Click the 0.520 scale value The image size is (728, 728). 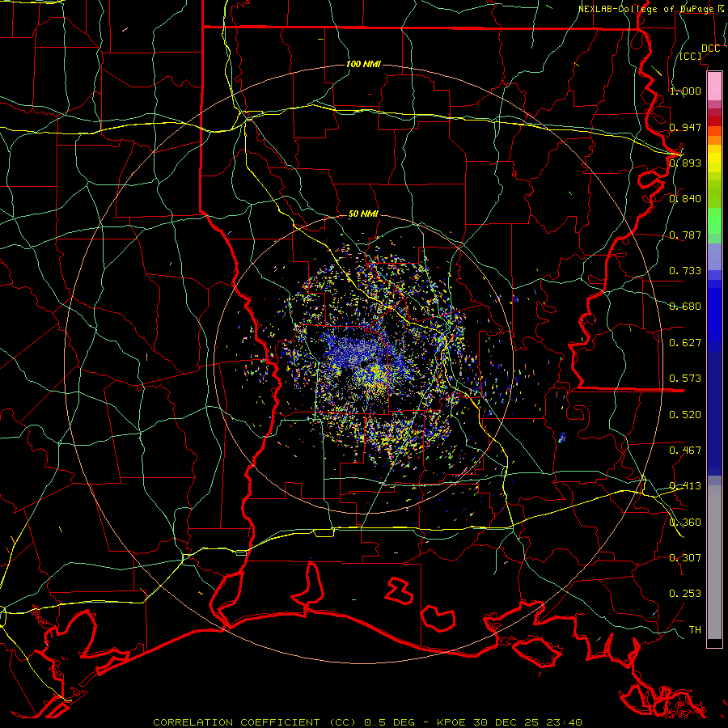(x=685, y=415)
